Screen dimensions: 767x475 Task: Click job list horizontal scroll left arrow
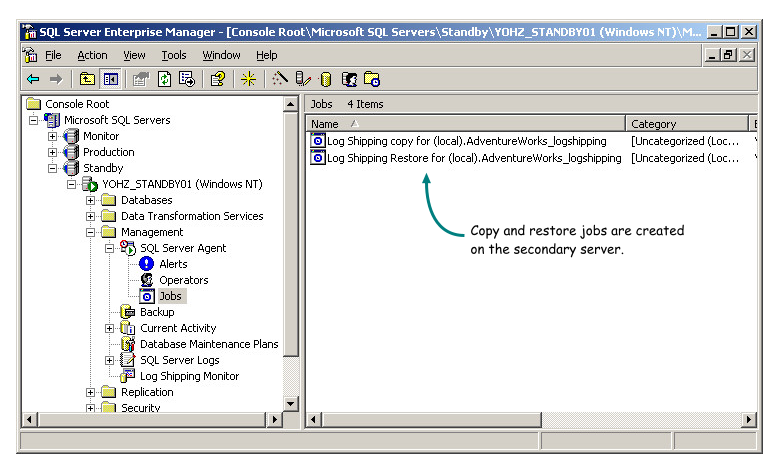pyautogui.click(x=314, y=420)
